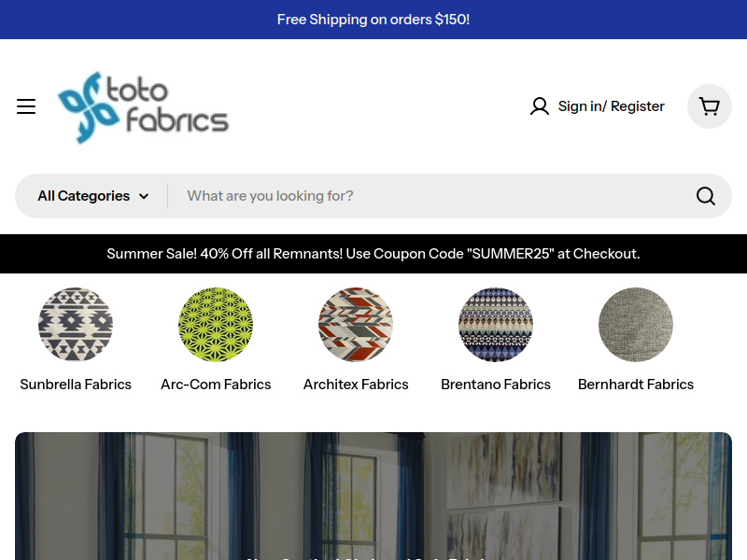
Task: Select Sunbrella Fabrics circular thumbnail
Action: coord(76,325)
